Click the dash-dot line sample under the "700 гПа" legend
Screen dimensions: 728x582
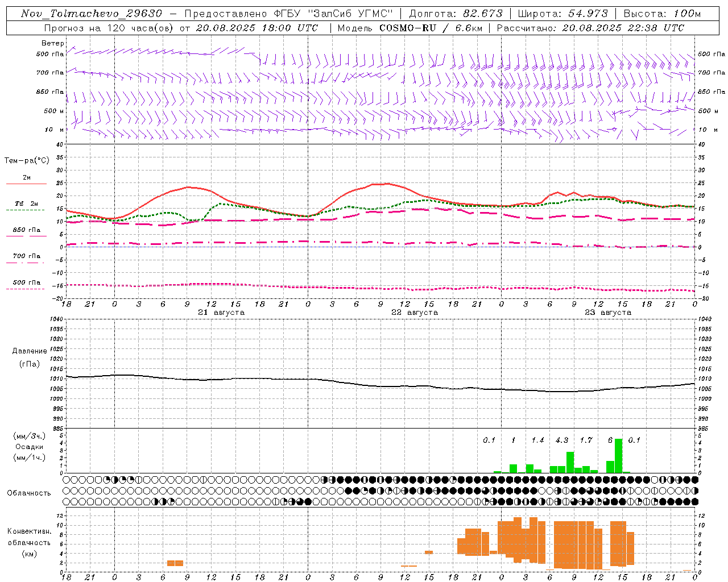(25, 263)
